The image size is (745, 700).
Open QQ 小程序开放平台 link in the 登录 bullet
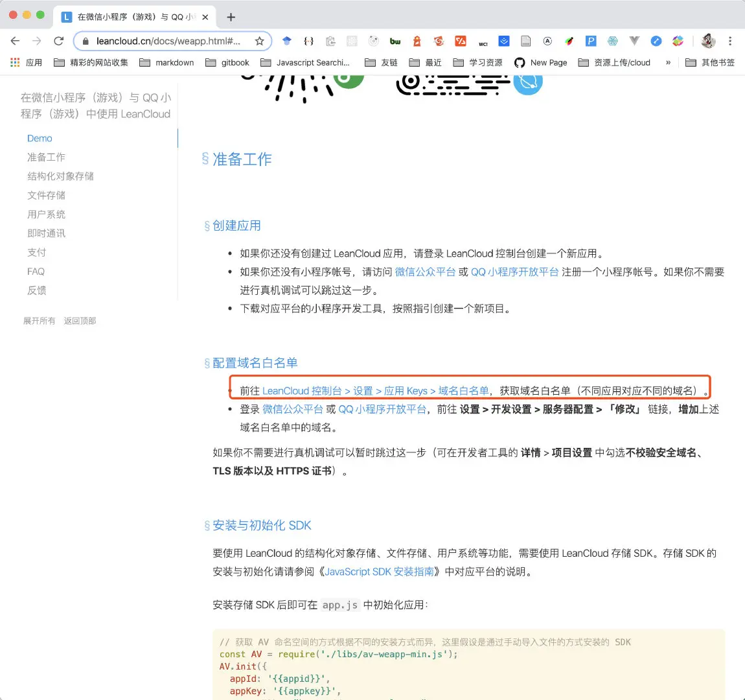(x=382, y=409)
